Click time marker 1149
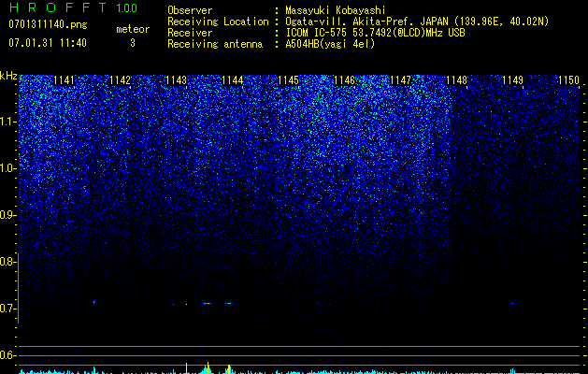This screenshot has width=588, height=374. pos(512,80)
